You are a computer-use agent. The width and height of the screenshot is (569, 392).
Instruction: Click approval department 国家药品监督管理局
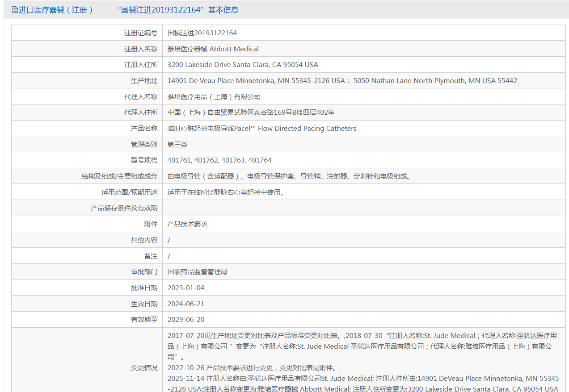pyautogui.click(x=198, y=272)
